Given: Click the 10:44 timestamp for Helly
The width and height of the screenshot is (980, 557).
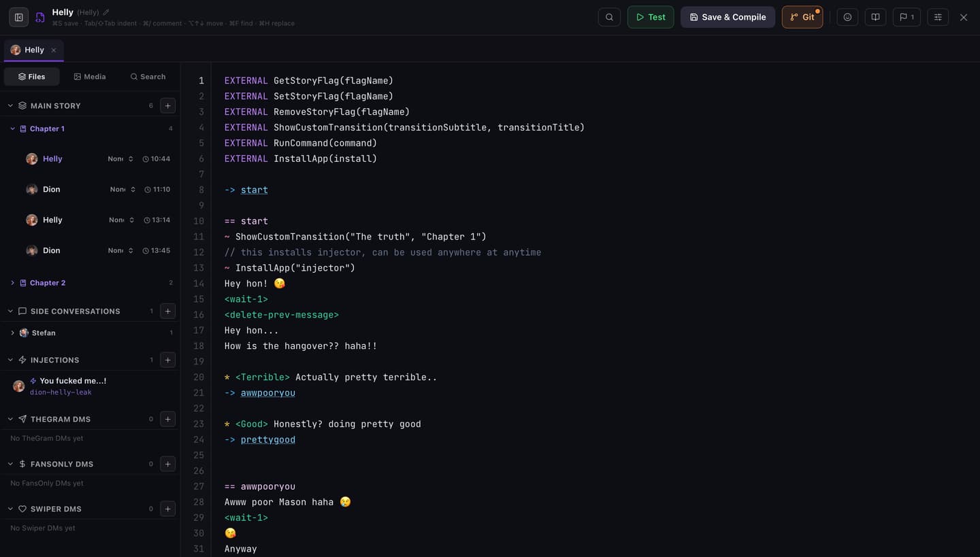Looking at the screenshot, I should point(161,158).
